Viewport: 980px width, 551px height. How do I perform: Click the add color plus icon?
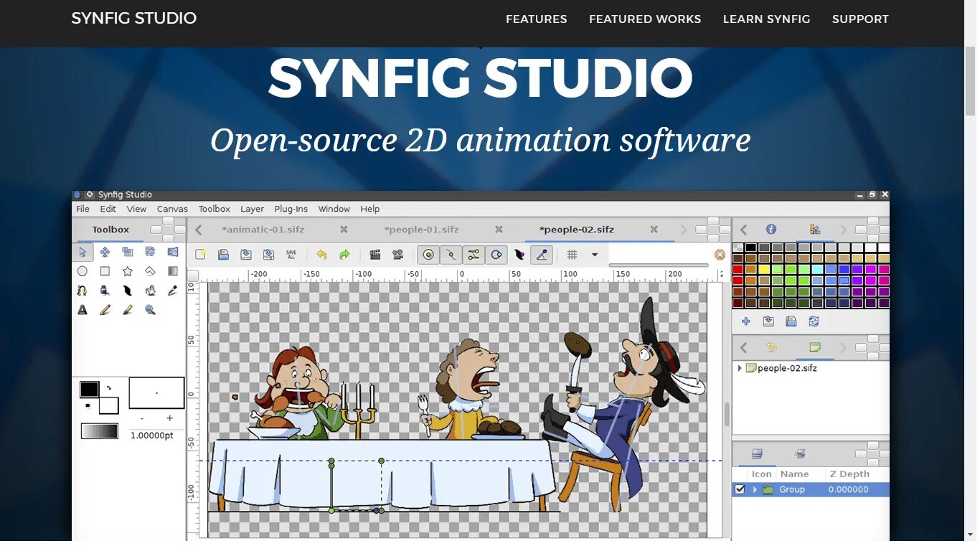click(x=746, y=321)
